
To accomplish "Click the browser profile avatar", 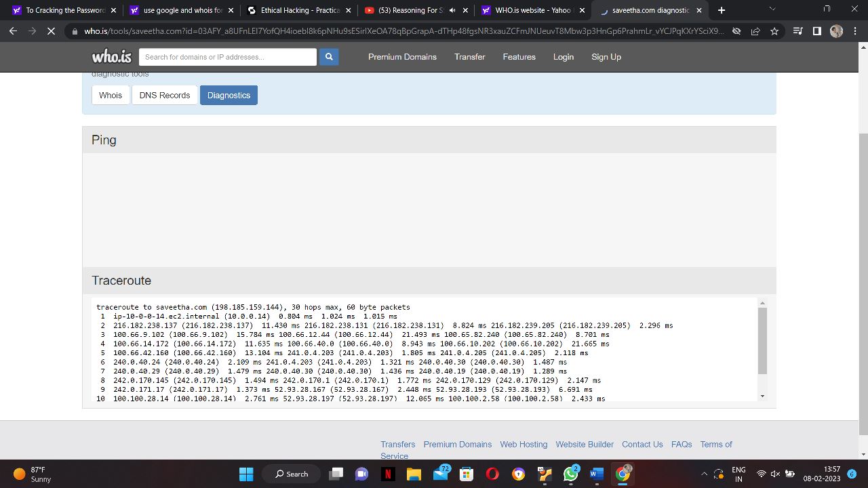I will click(836, 30).
